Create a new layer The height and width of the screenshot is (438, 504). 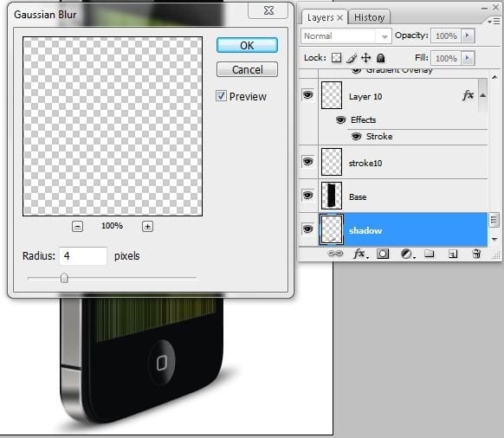click(x=453, y=254)
